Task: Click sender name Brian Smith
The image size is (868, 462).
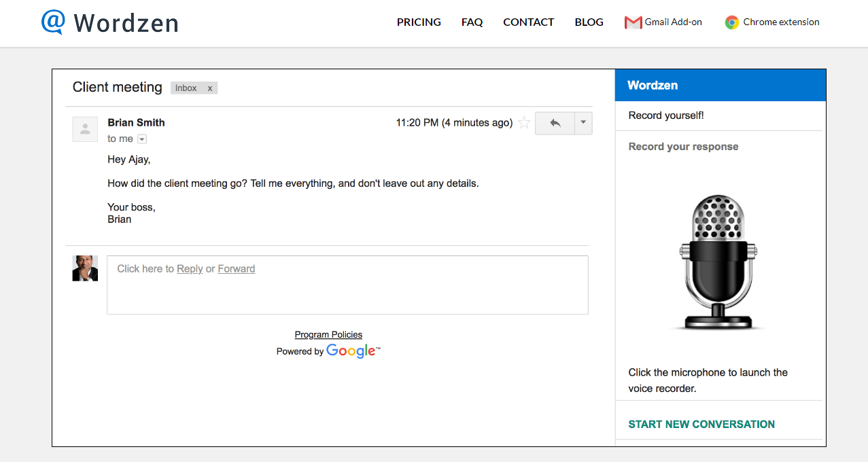Action: pyautogui.click(x=136, y=123)
